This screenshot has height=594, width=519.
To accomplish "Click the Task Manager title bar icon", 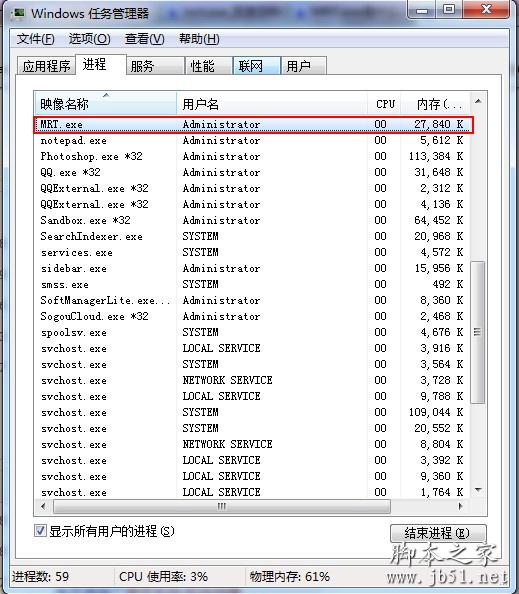I will coord(17,14).
